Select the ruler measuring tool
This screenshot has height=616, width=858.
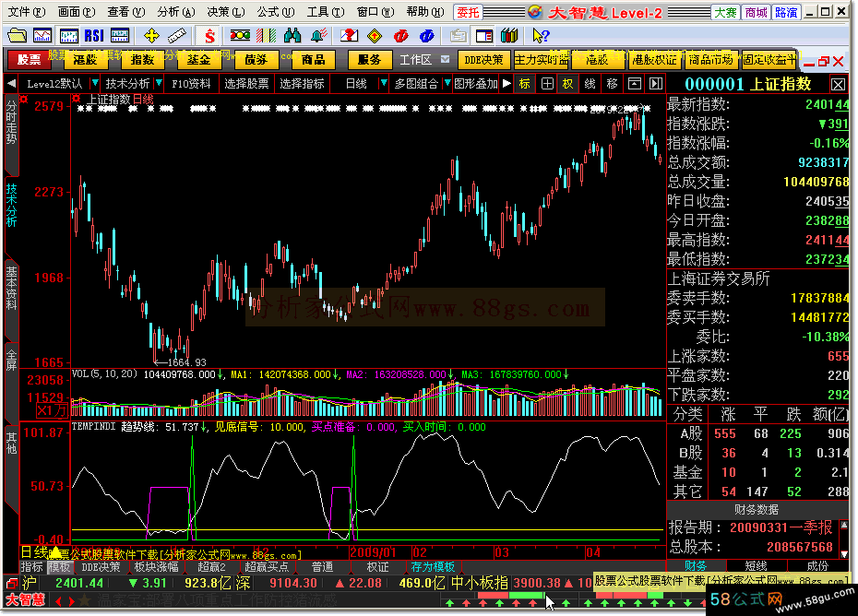[x=177, y=36]
